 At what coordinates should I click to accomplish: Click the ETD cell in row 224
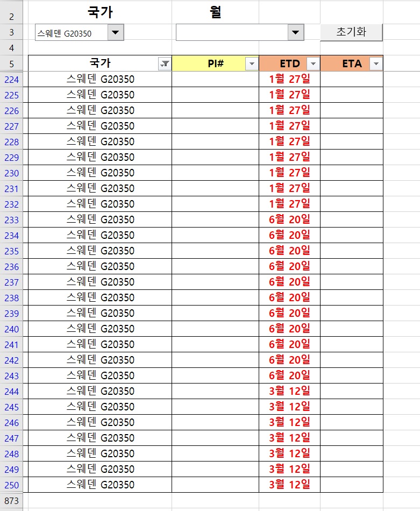point(290,79)
